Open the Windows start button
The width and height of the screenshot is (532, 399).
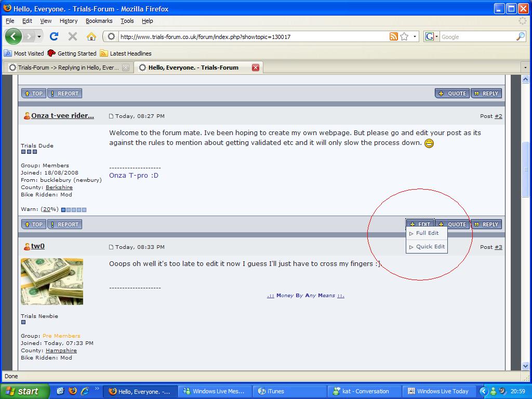25,391
